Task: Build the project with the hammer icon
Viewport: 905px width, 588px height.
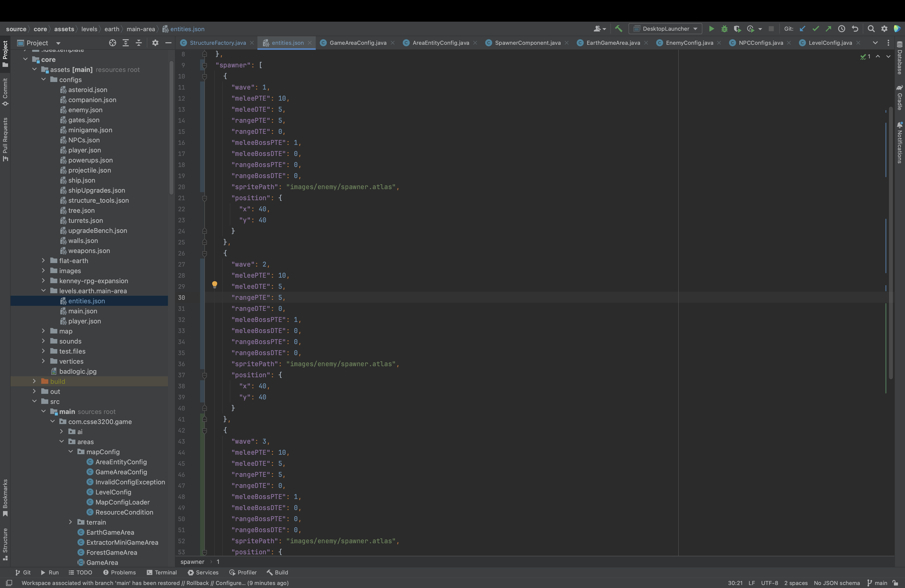Action: click(619, 28)
